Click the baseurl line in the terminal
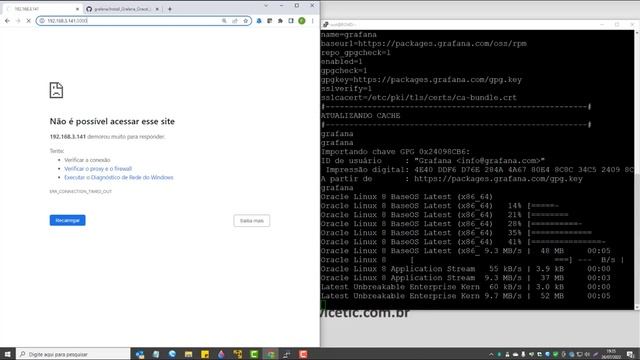Image resolution: width=640 pixels, height=360 pixels. pos(424,44)
